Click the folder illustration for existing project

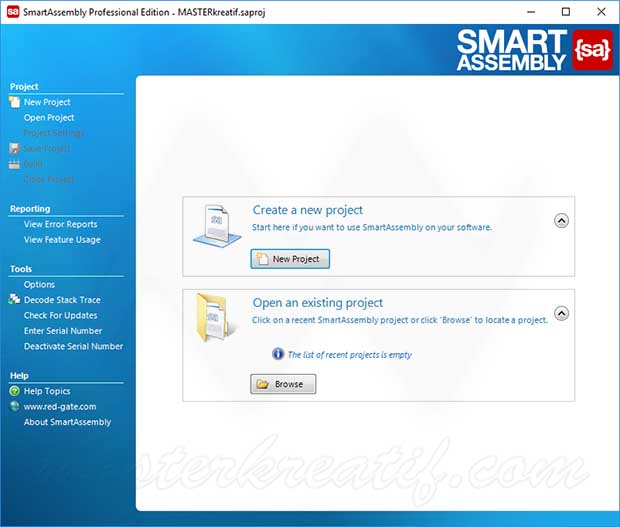(216, 318)
